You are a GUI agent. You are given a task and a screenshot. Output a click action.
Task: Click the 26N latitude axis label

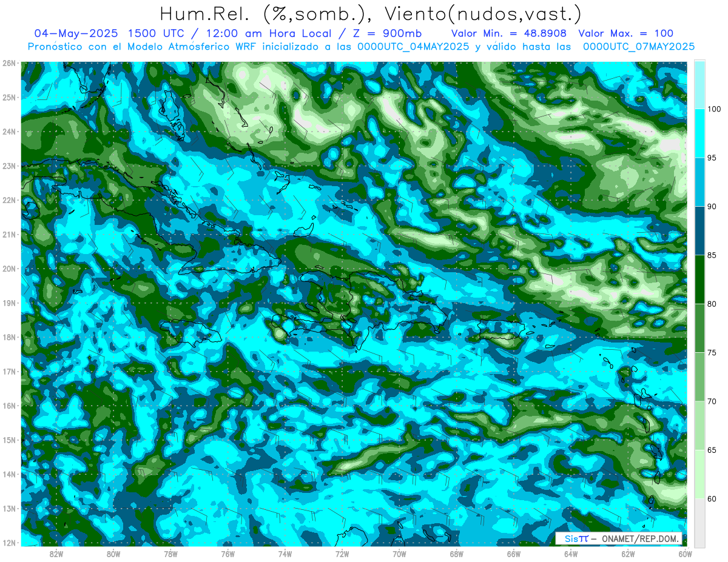pyautogui.click(x=8, y=63)
